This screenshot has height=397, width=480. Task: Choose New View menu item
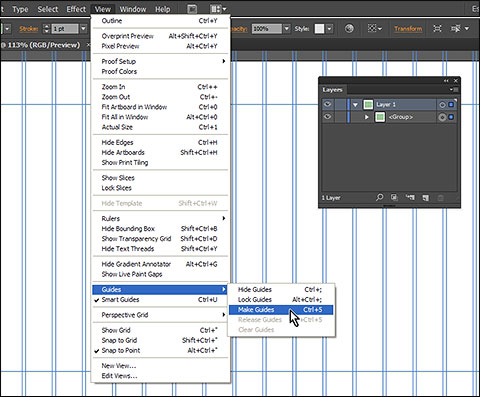159,366
